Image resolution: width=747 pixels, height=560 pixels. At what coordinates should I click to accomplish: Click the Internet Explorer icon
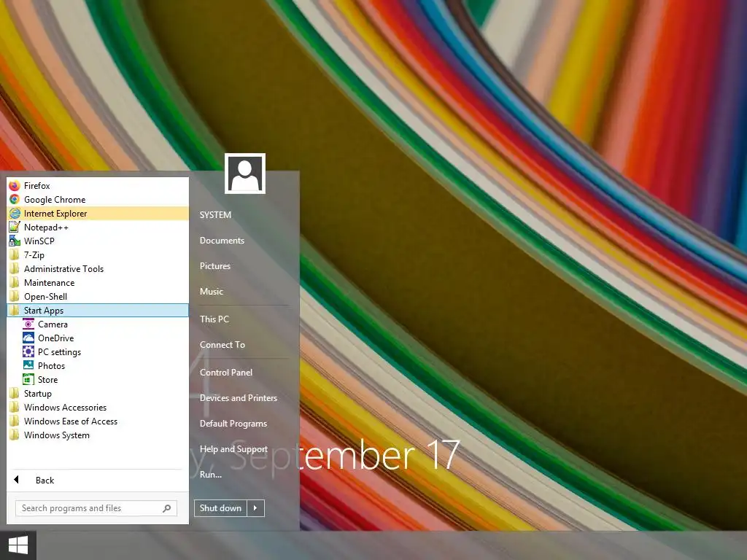pyautogui.click(x=15, y=214)
